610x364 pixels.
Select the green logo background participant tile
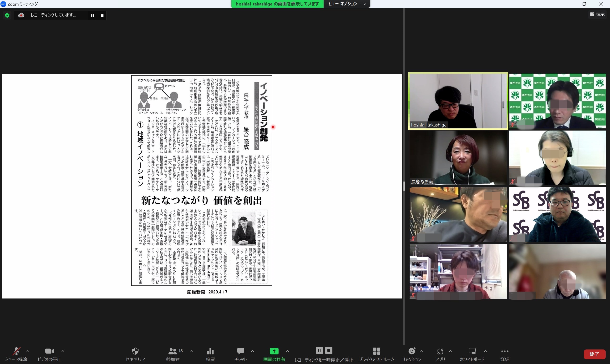(x=557, y=101)
